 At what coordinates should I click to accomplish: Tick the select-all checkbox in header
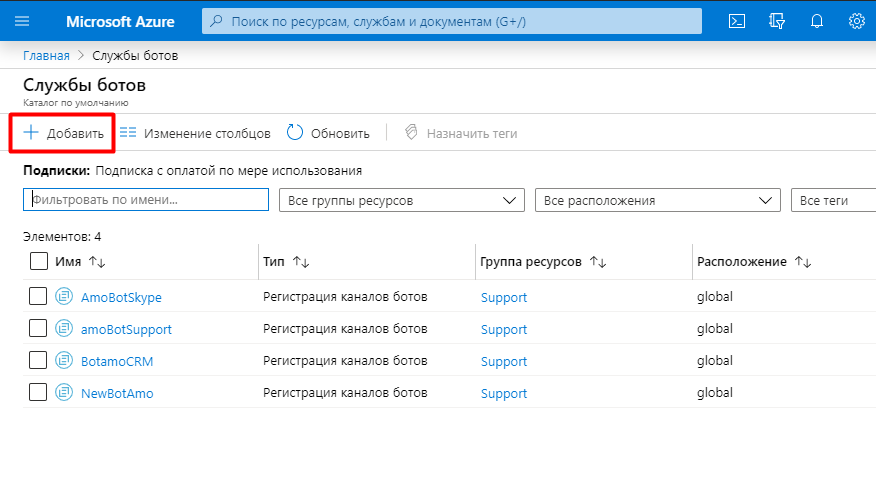[x=39, y=261]
